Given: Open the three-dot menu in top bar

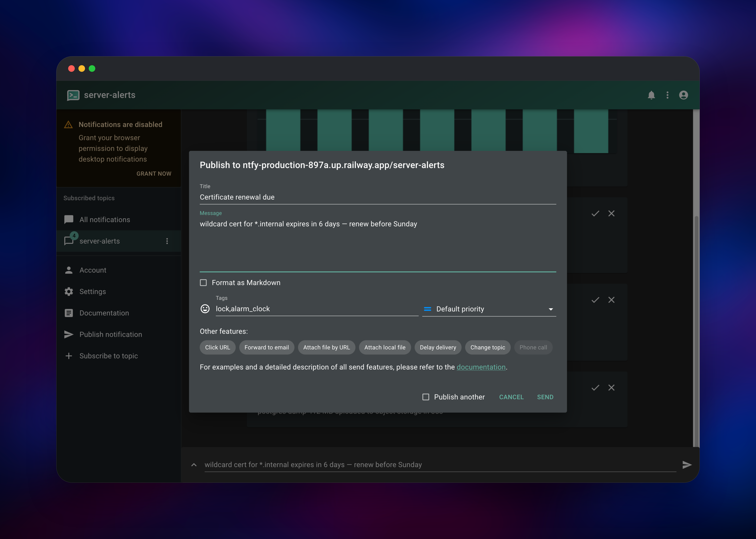Looking at the screenshot, I should click(x=667, y=95).
